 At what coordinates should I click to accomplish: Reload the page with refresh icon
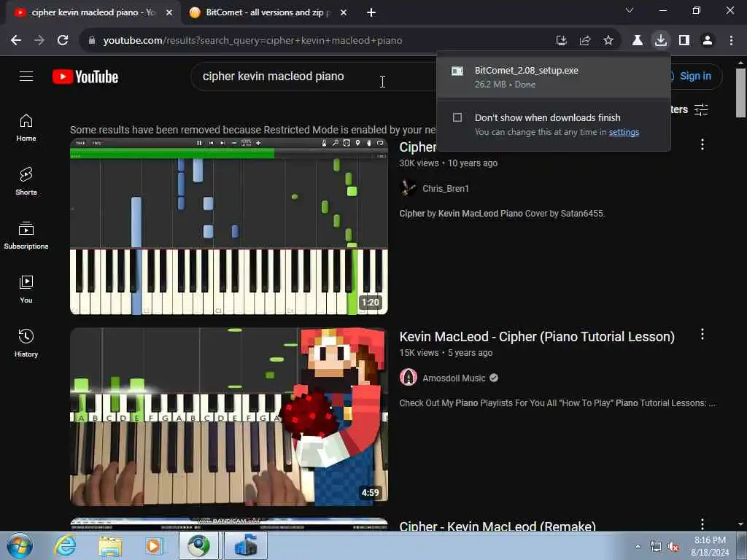(63, 41)
